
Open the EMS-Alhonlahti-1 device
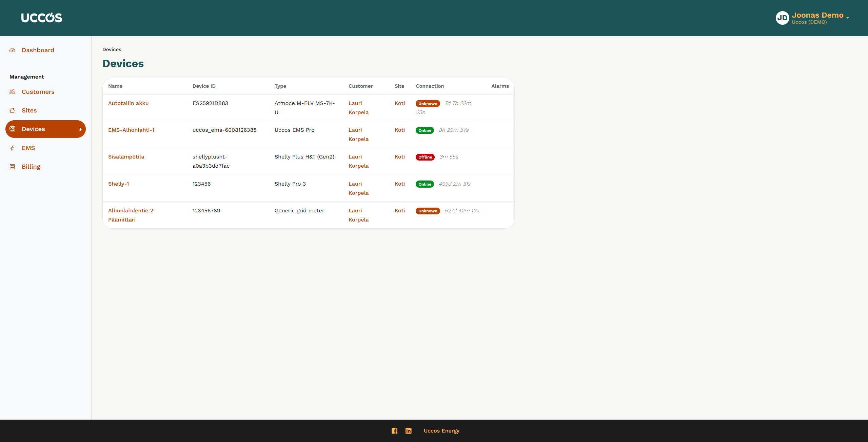coord(131,130)
